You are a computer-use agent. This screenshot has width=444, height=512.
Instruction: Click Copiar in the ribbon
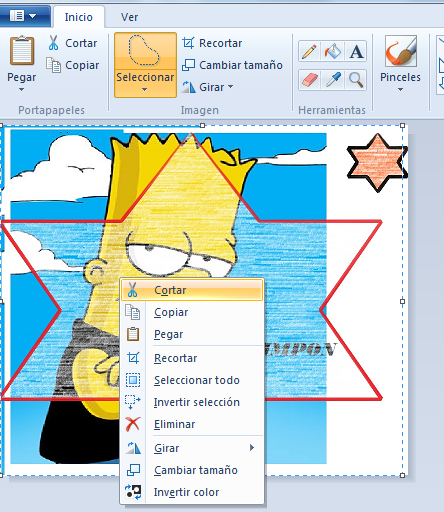point(73,65)
